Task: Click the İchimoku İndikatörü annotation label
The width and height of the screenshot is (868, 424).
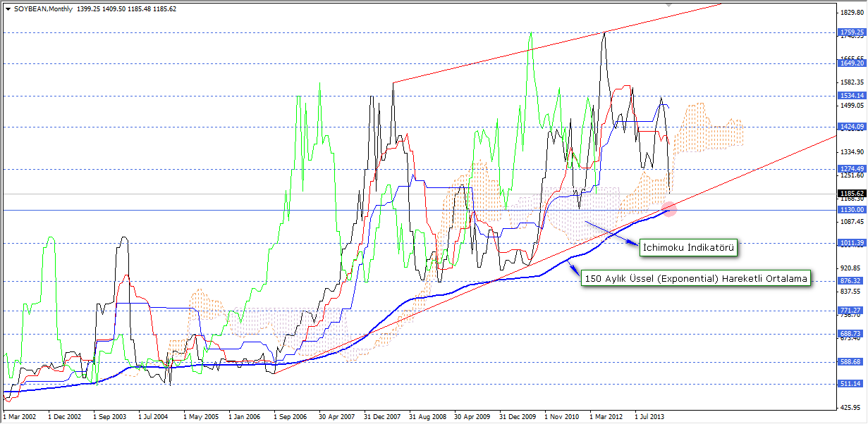Action: point(689,247)
